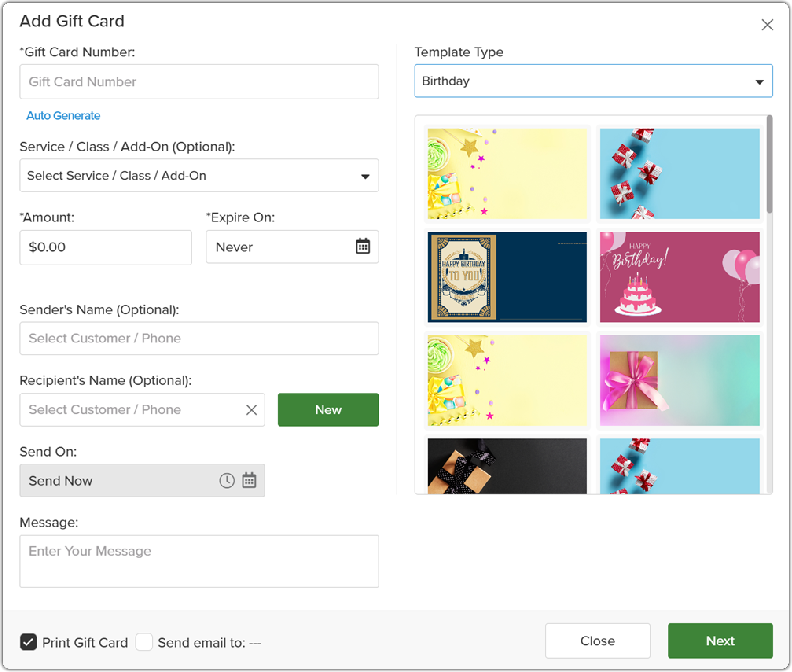Image resolution: width=792 pixels, height=672 pixels.
Task: Focus the Gift Card Number field
Action: click(x=199, y=82)
